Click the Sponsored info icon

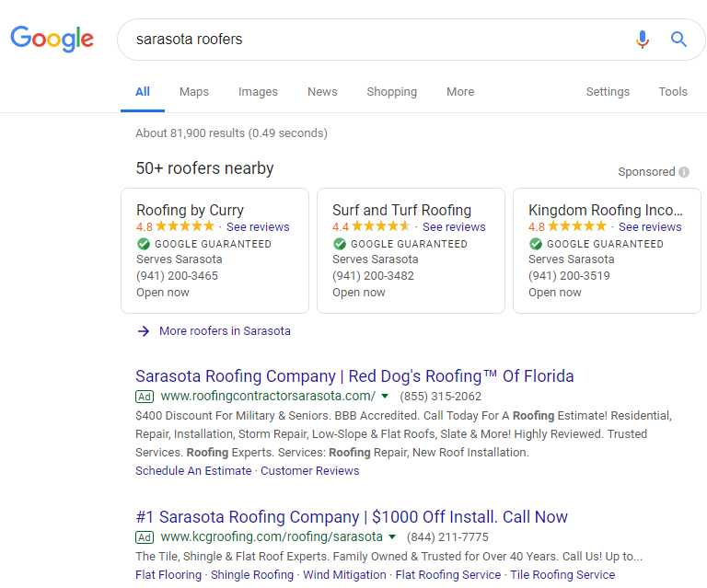coord(684,172)
